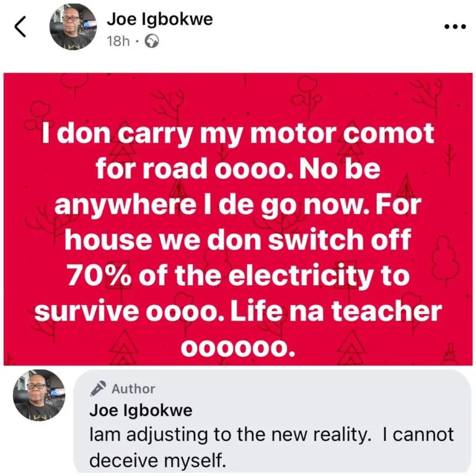Click the final 'oooooo.' line of the post
This screenshot has height=476, width=476.
click(238, 348)
